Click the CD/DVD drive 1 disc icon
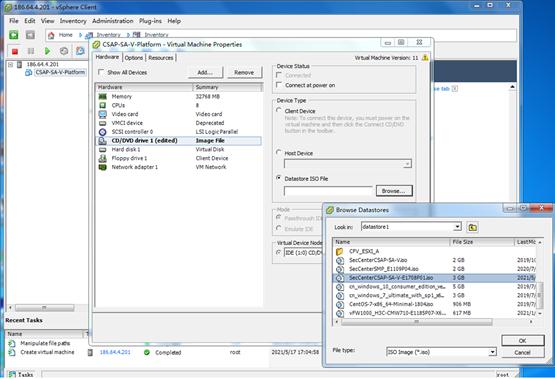555x379 pixels. tap(103, 141)
